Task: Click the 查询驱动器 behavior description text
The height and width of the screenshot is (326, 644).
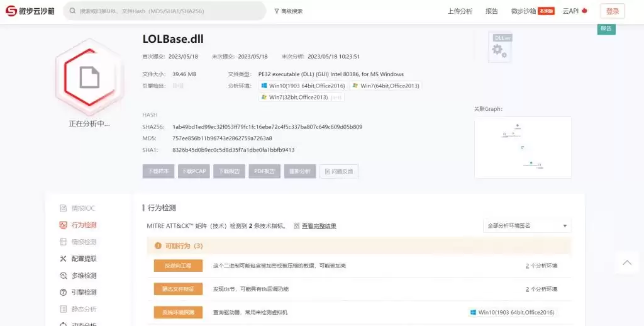Action: click(250, 312)
